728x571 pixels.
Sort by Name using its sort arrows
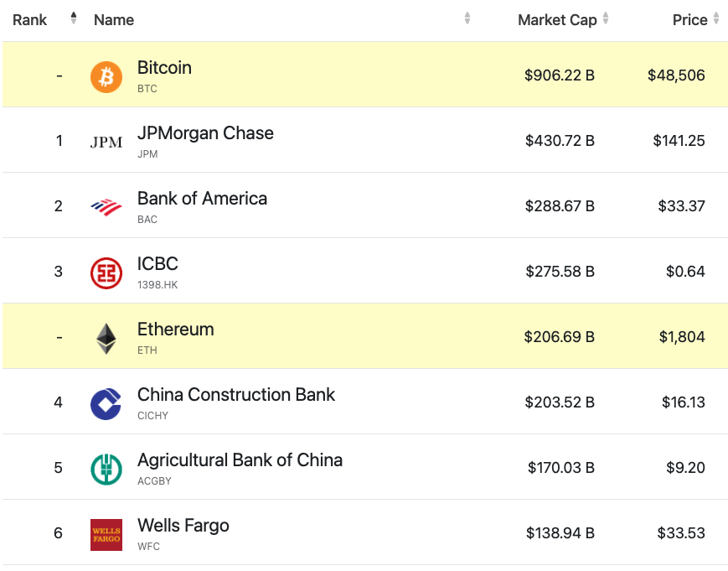467,18
